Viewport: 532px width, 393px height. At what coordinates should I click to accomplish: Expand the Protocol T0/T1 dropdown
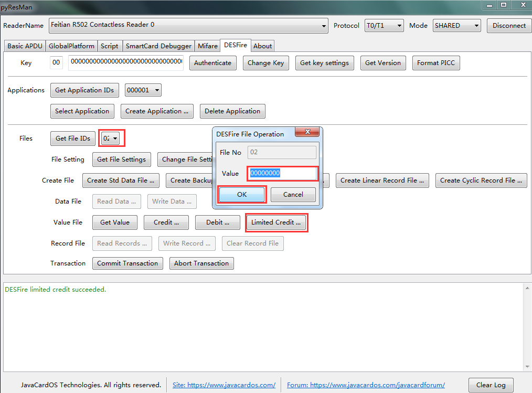(x=384, y=26)
